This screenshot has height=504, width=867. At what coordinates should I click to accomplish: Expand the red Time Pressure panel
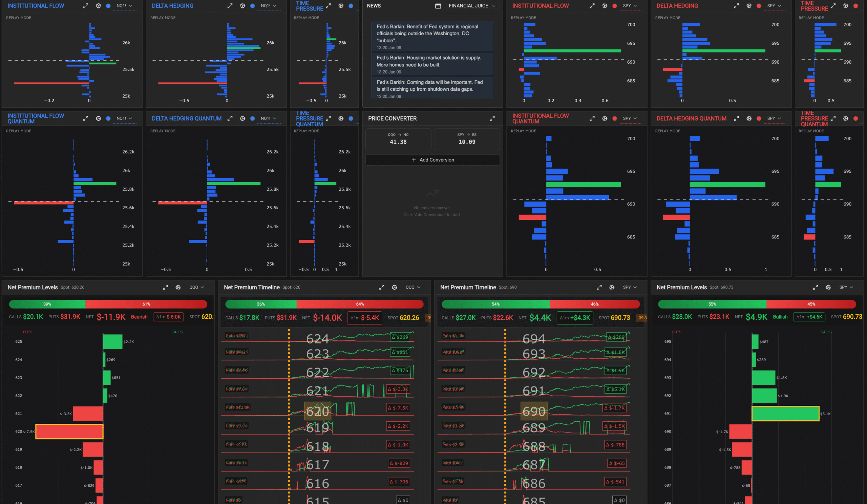[x=833, y=6]
